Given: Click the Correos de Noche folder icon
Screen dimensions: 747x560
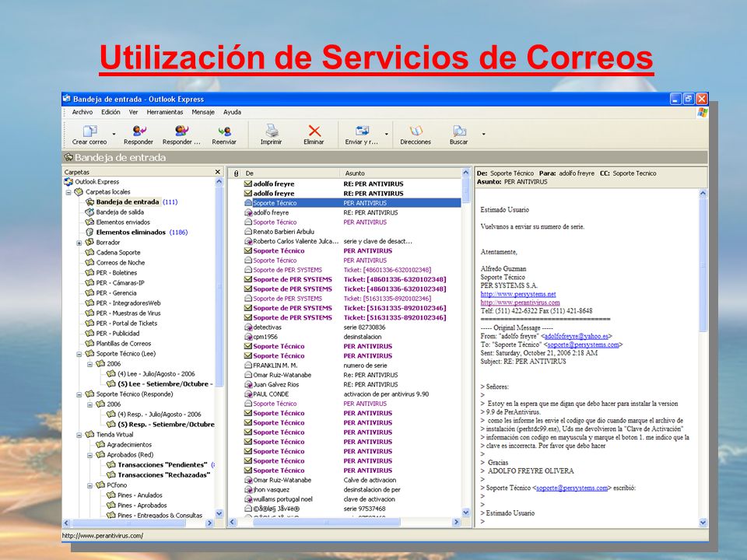Looking at the screenshot, I should point(89,262).
